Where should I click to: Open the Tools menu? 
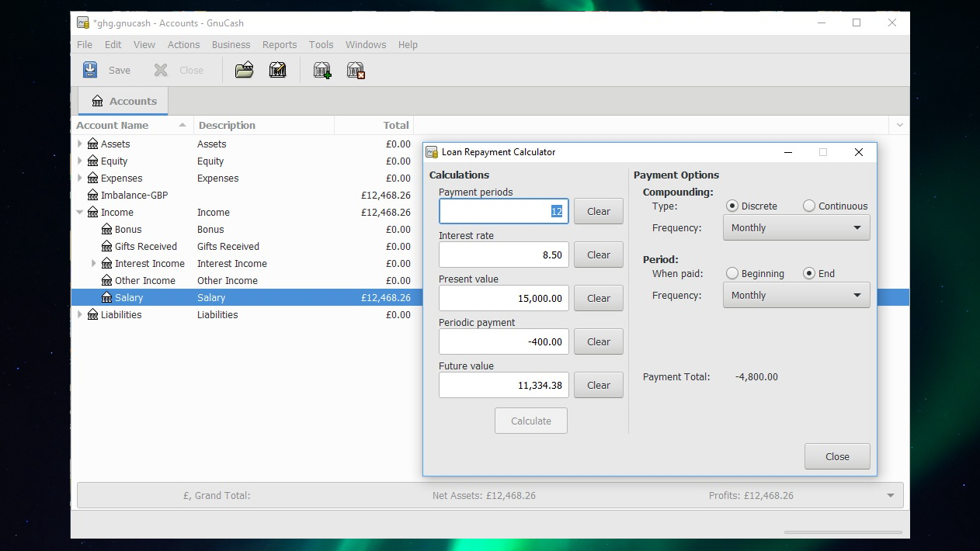click(x=321, y=44)
